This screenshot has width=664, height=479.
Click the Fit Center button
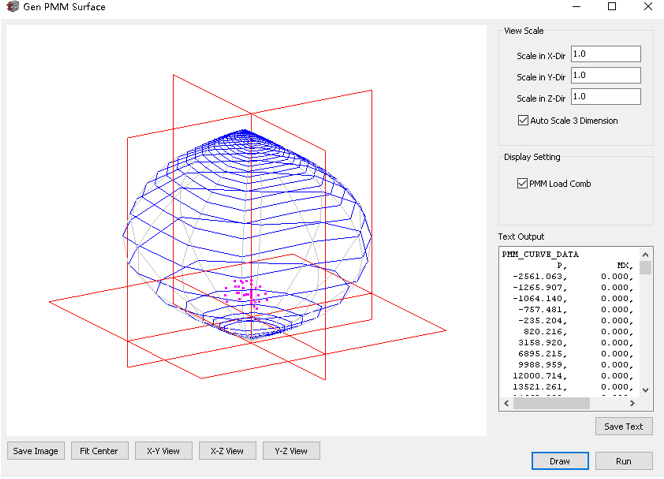[x=99, y=451]
